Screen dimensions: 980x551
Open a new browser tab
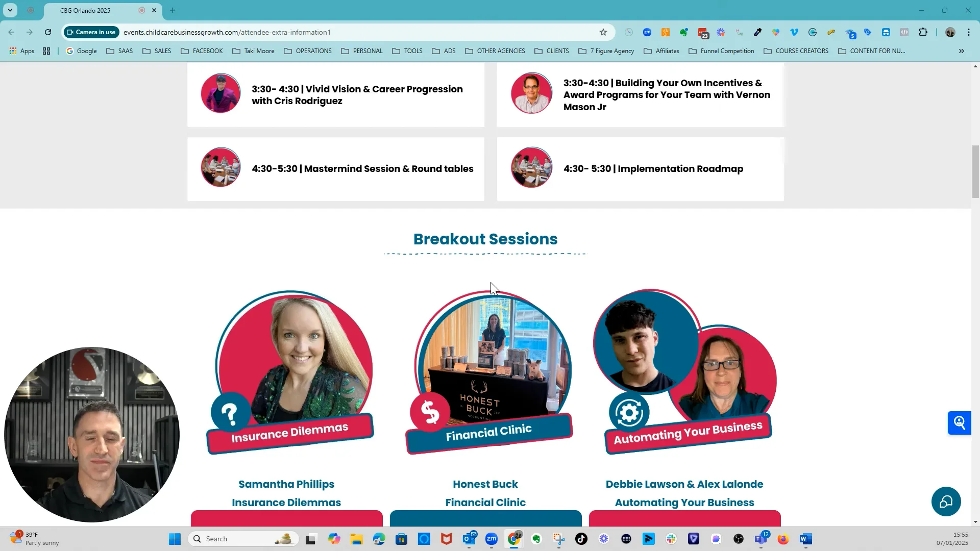(x=173, y=10)
